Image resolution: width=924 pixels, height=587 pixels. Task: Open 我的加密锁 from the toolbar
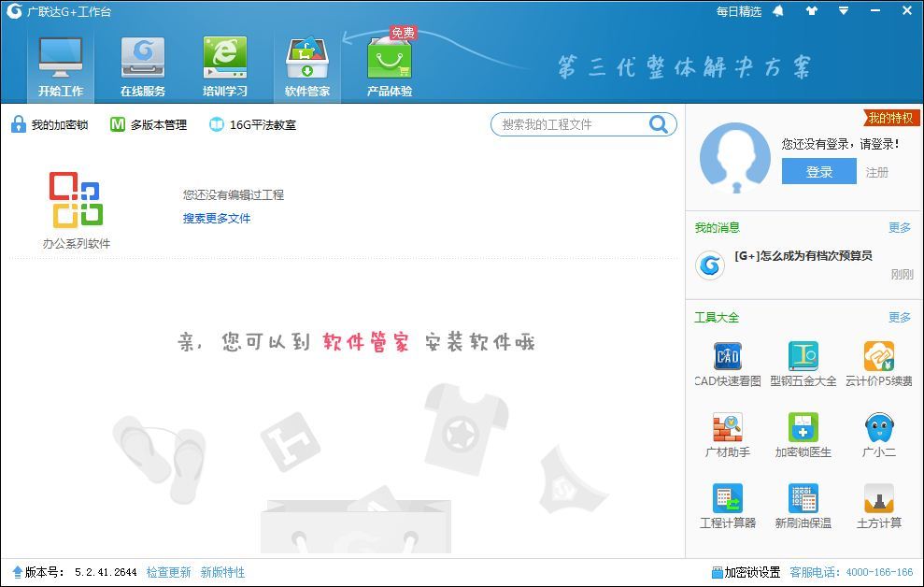click(49, 124)
